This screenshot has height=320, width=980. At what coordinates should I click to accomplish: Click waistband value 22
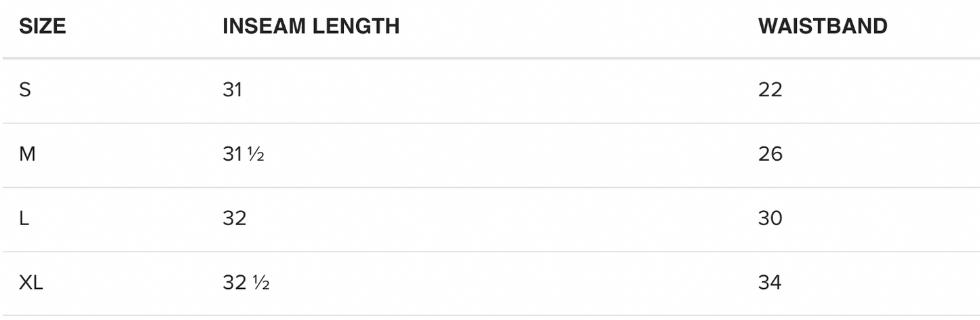click(x=770, y=90)
